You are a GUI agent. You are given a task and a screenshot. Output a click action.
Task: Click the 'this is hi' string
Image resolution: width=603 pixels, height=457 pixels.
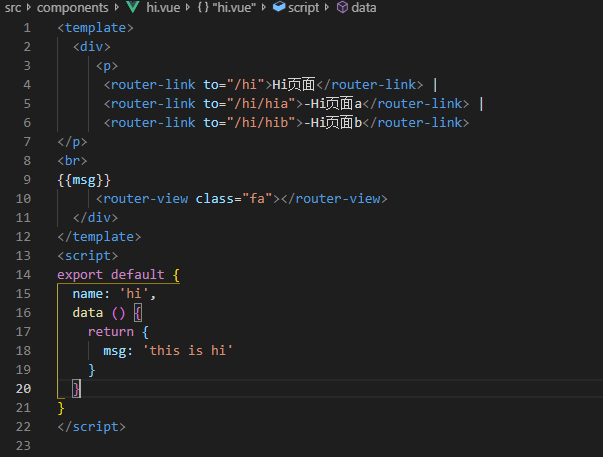click(x=188, y=350)
